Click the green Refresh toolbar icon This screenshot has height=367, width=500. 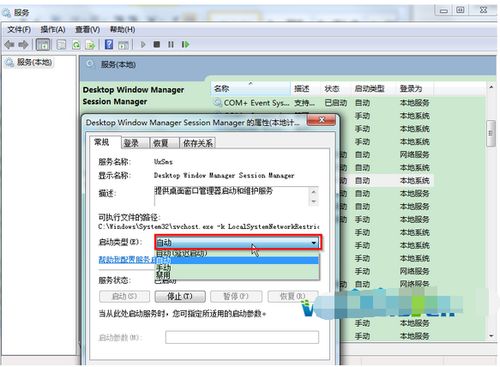pos(76,44)
